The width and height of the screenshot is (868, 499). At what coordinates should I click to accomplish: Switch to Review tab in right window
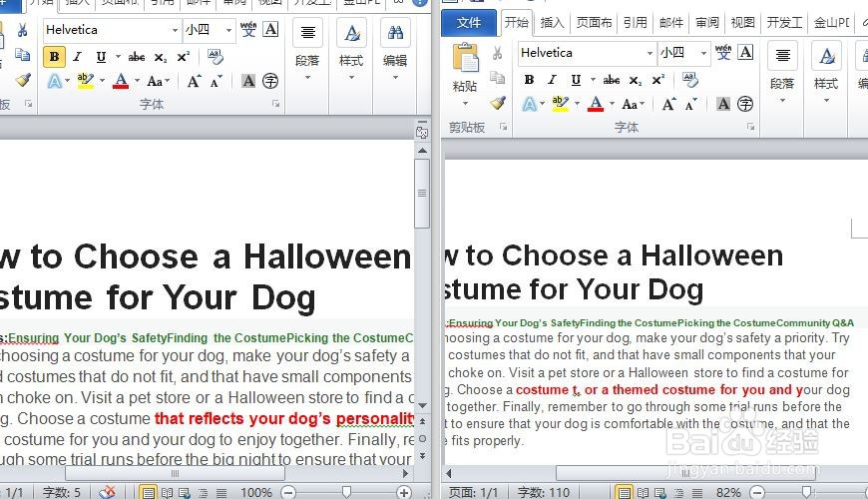707,23
